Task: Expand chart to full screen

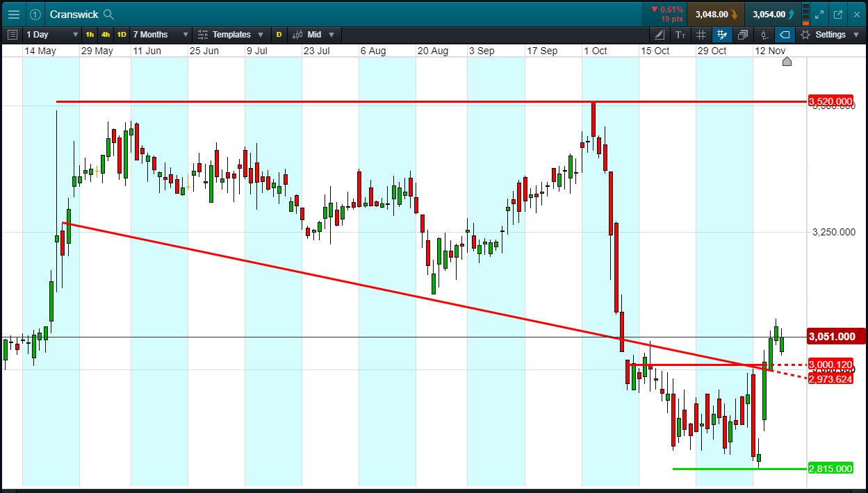Action: (x=820, y=14)
